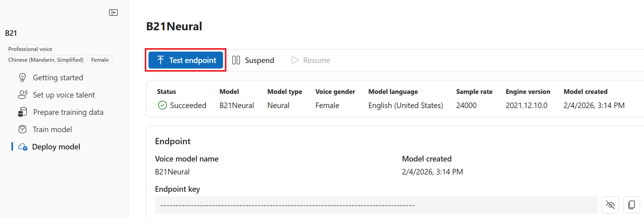Click the Prepare training data icon
Image resolution: width=644 pixels, height=218 pixels.
coord(23,112)
